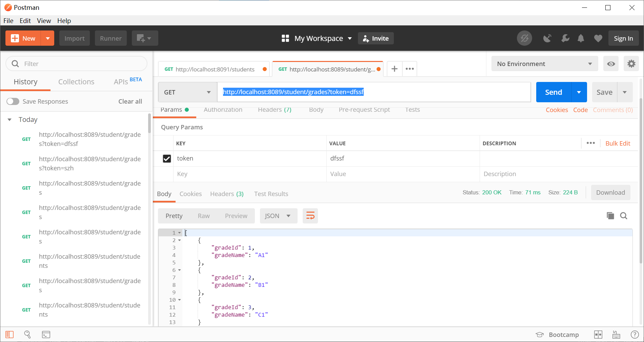Click Clear all history
This screenshot has width=644, height=342.
click(x=130, y=101)
